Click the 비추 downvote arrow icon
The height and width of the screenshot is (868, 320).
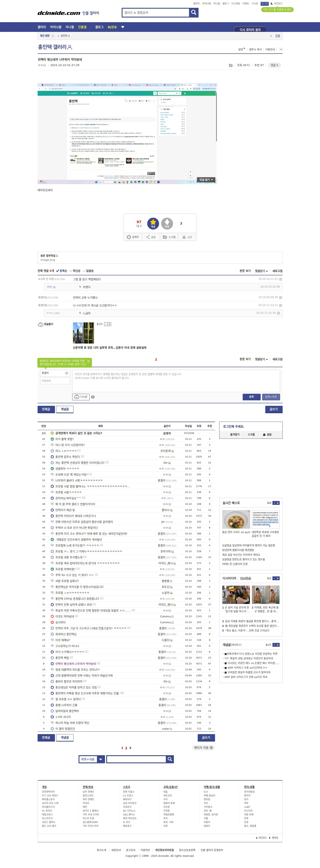167,223
